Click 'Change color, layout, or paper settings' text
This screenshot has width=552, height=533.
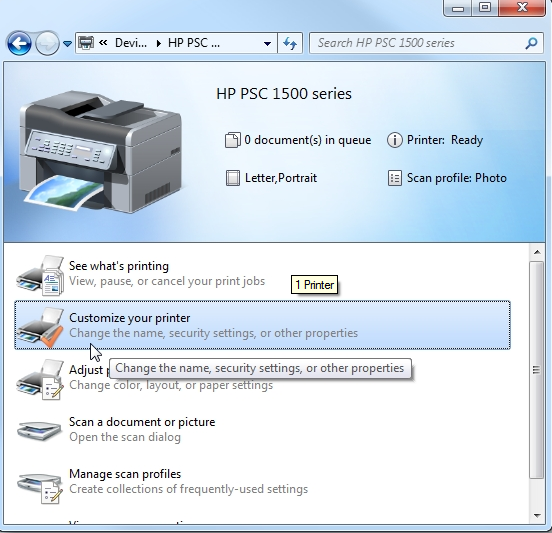[171, 385]
